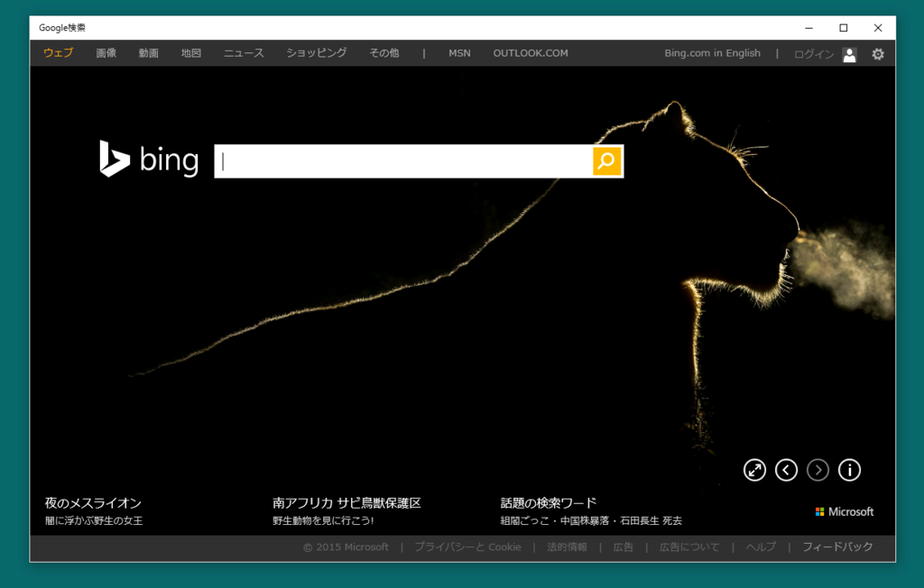The image size is (924, 588).
Task: Open the ショッピング tab
Action: 317,53
